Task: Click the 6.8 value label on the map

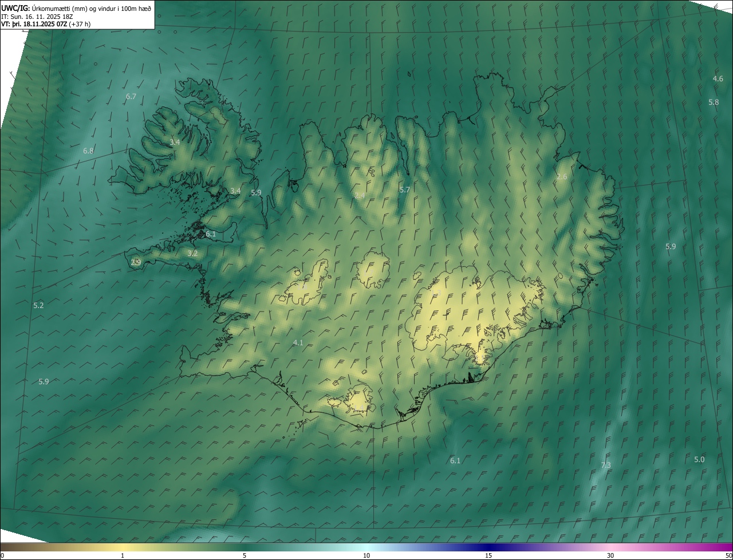Action: tap(88, 151)
